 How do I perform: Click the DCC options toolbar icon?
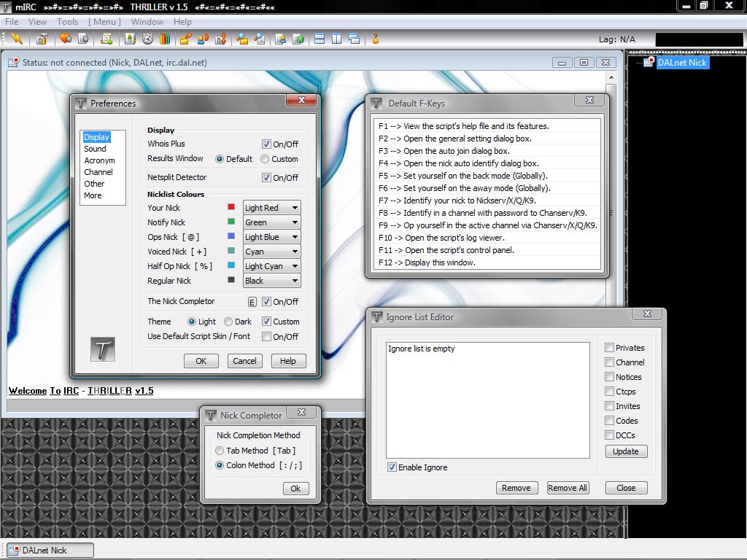[x=220, y=39]
